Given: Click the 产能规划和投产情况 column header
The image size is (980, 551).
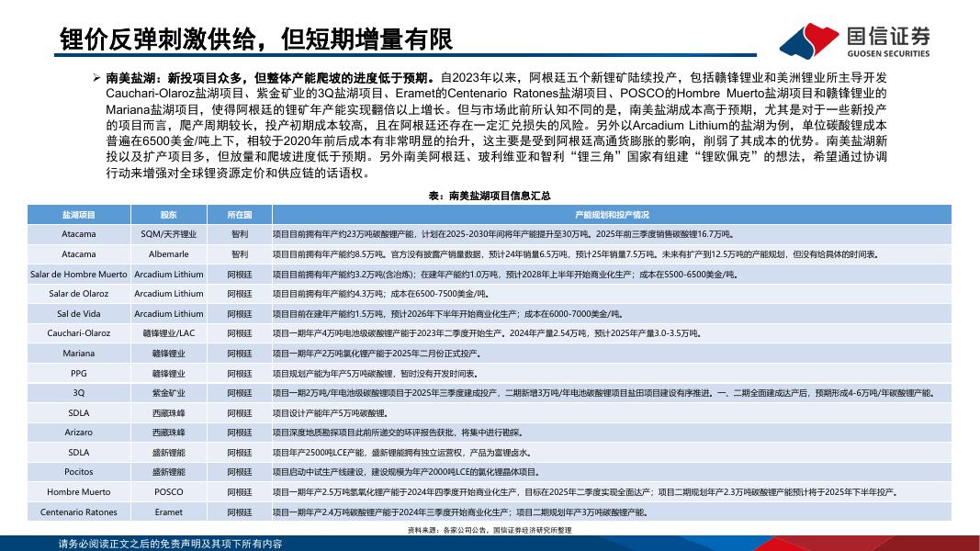Looking at the screenshot, I should tap(612, 214).
